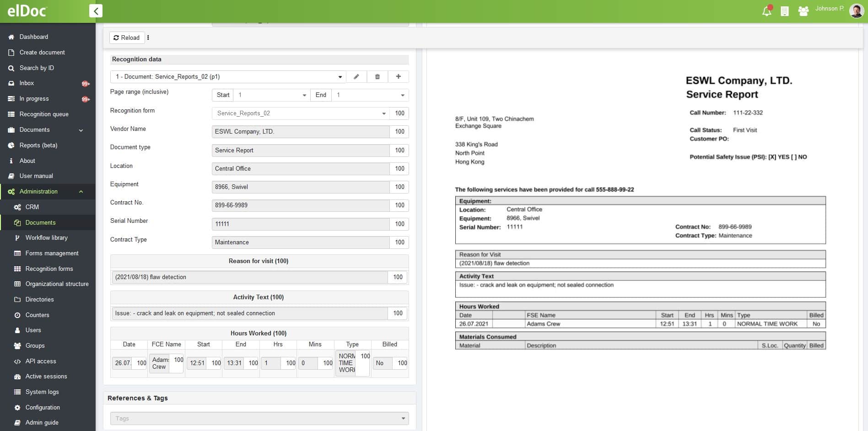Expand the Start page range dropdown
868x431 pixels.
click(304, 95)
